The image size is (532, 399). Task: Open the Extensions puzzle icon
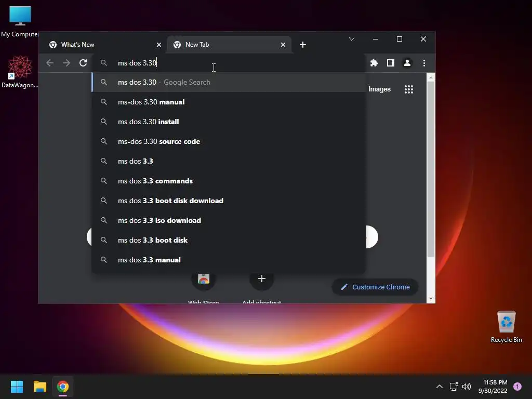coord(374,63)
